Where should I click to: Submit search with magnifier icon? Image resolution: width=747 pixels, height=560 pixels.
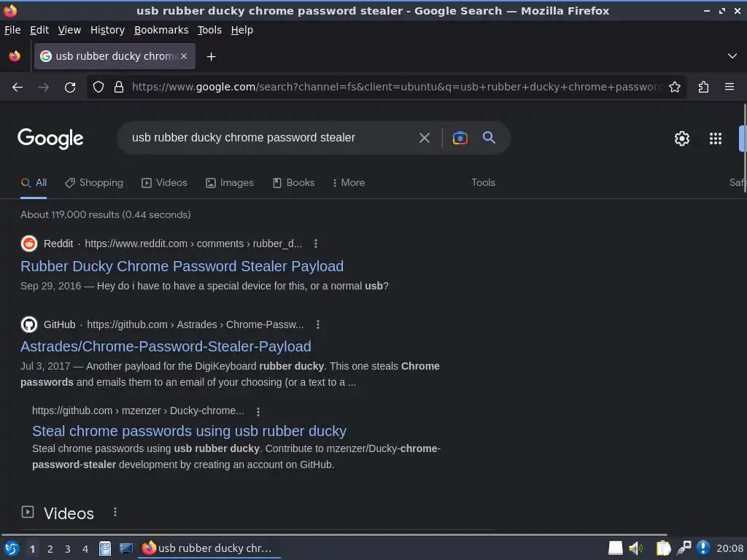[489, 138]
